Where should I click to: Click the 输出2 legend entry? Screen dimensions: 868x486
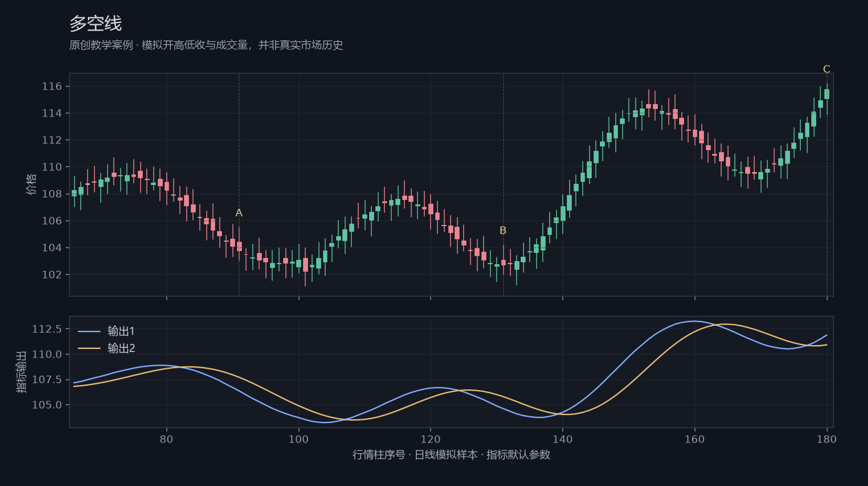(106, 348)
